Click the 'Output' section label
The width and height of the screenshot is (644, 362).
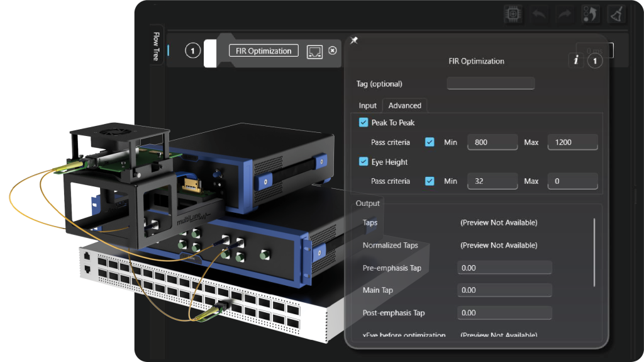[x=367, y=203]
